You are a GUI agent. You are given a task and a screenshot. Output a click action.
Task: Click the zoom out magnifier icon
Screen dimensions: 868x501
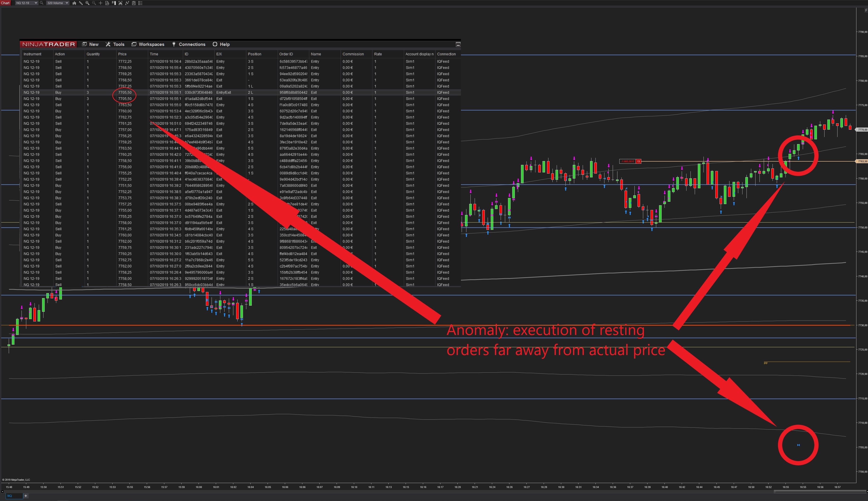pyautogui.click(x=94, y=3)
